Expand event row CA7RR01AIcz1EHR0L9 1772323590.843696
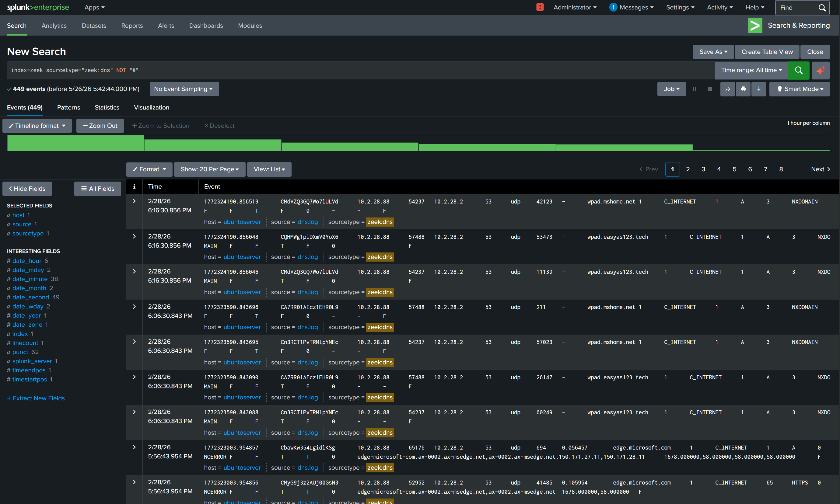The image size is (840, 504). click(134, 307)
